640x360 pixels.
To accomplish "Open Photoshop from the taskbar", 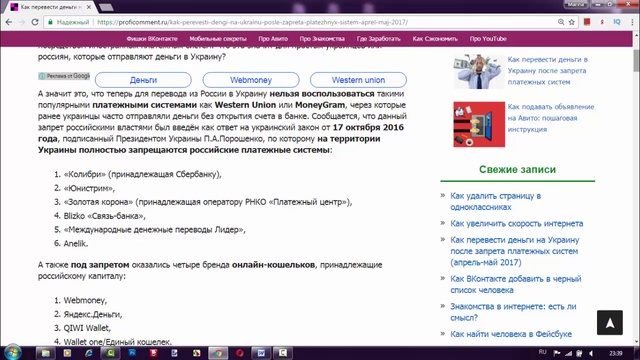I will click(132, 353).
